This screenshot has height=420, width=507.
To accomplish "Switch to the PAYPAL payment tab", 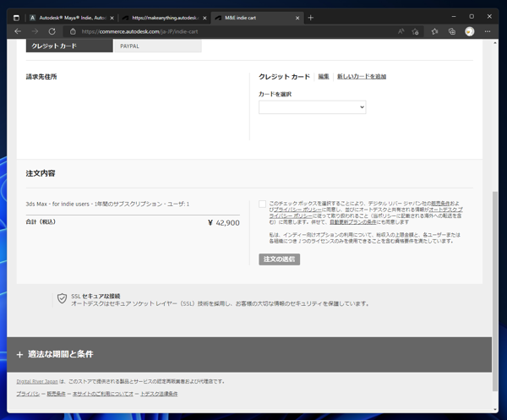I will [158, 46].
